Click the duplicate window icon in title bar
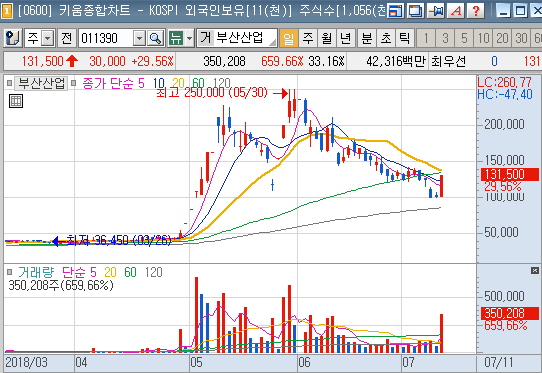 pos(415,11)
